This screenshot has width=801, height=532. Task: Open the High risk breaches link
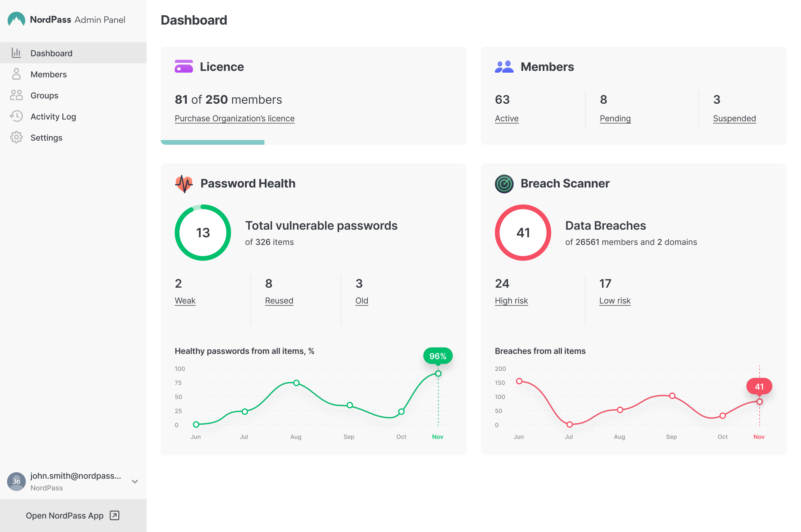tap(511, 301)
